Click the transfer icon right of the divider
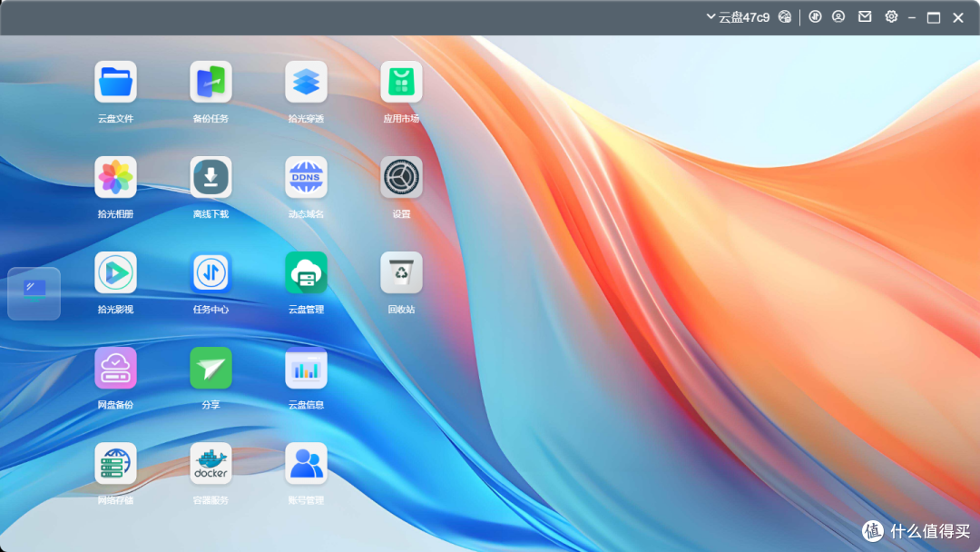980x552 pixels. [815, 17]
